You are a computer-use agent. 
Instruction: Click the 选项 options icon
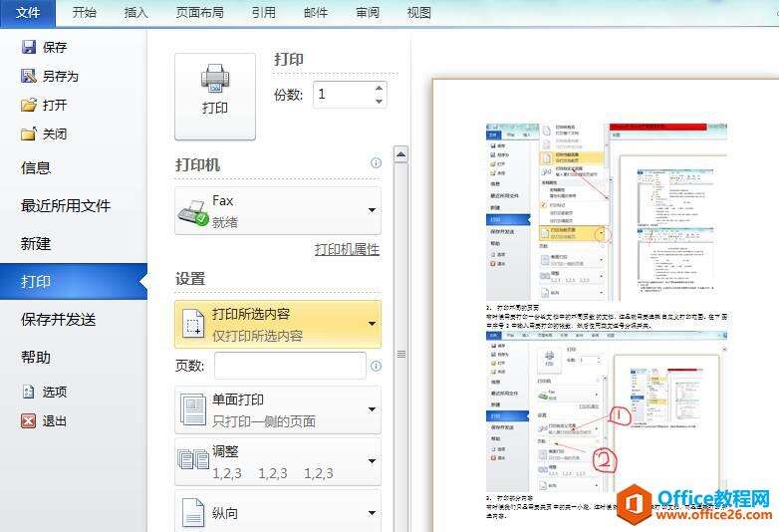pos(29,392)
